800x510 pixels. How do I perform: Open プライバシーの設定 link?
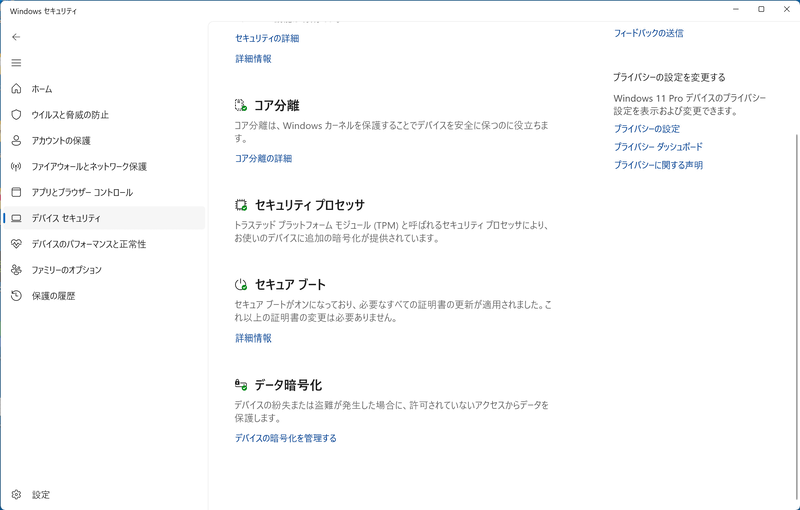pos(646,129)
